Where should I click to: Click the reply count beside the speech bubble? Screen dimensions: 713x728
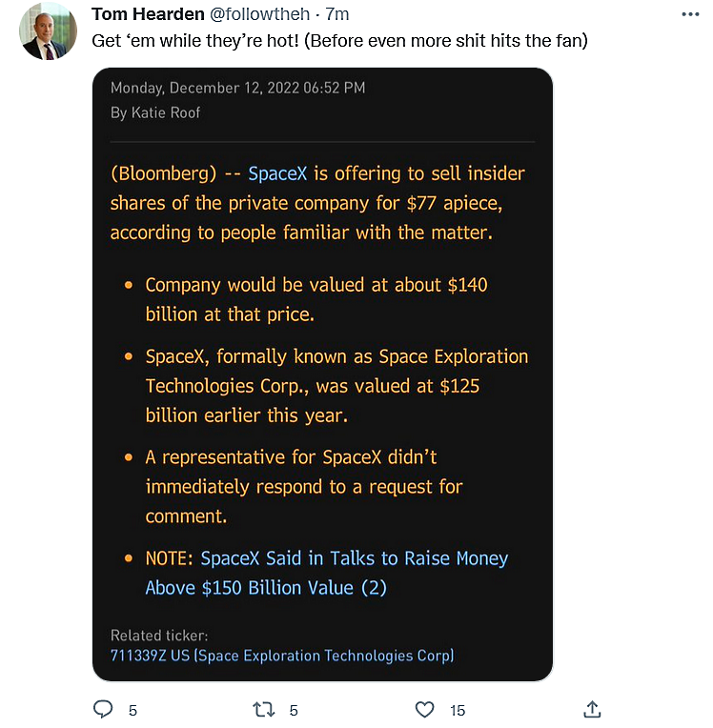coord(132,710)
